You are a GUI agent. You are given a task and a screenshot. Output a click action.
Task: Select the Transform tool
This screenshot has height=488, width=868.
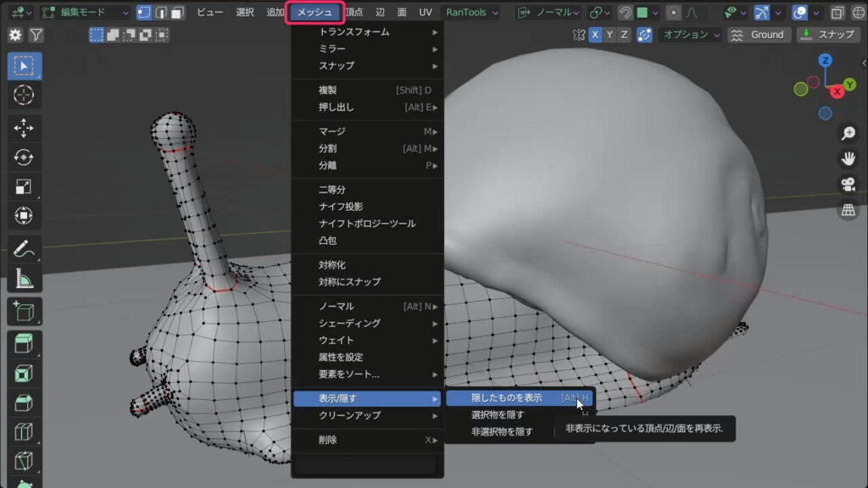coord(24,215)
